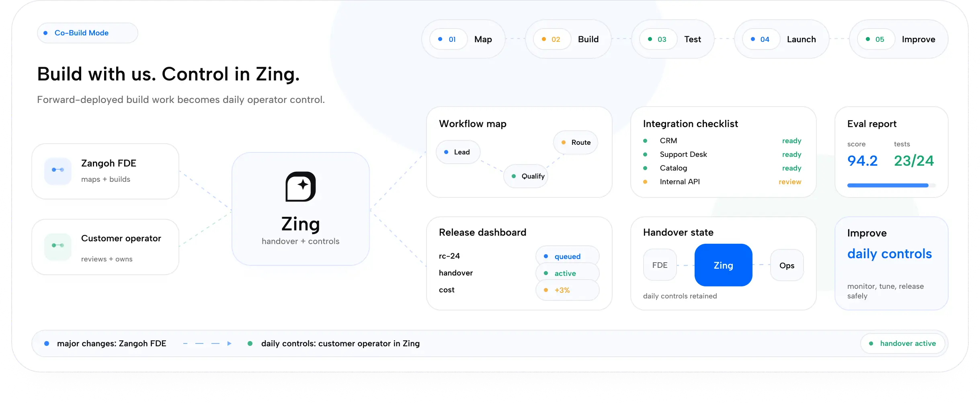
Task: Click the Co-Build Mode badge
Action: click(88, 33)
